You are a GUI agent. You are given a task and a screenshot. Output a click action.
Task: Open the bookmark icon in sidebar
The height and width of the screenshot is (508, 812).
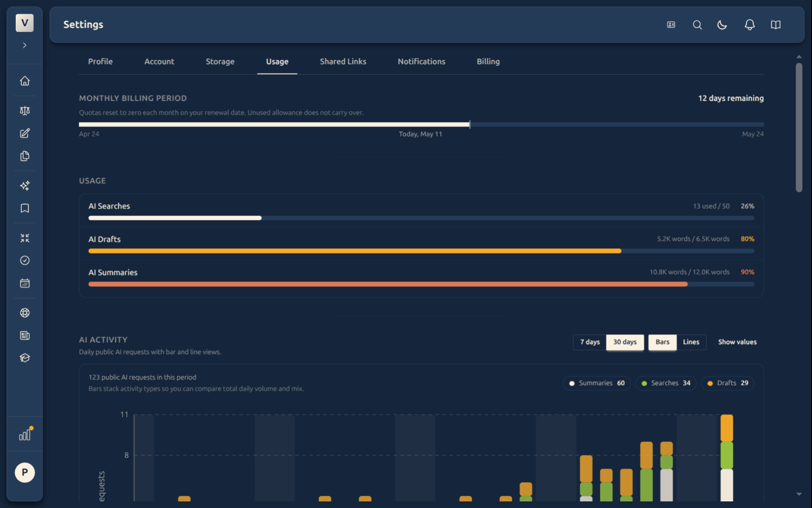[24, 208]
